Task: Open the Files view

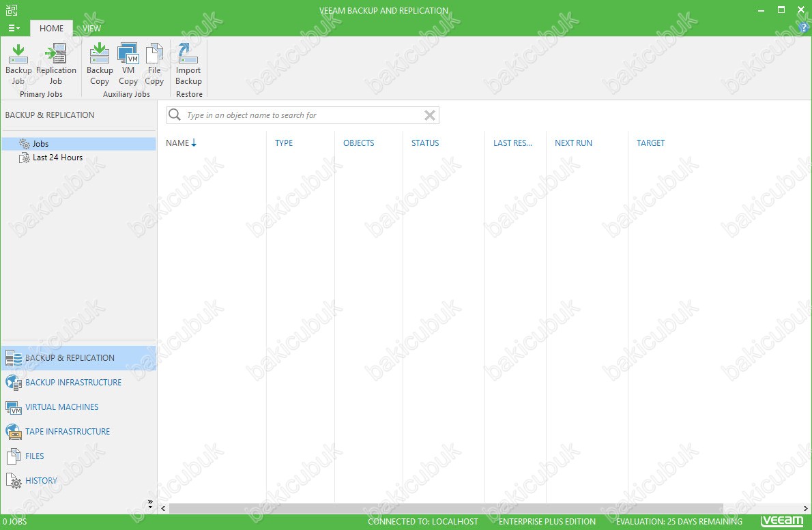Action: [x=78, y=456]
